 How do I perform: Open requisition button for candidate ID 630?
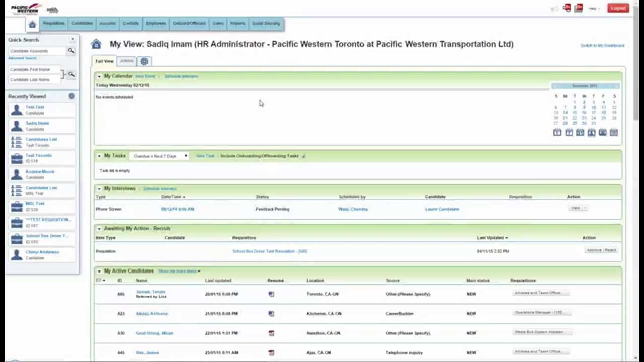(x=542, y=332)
